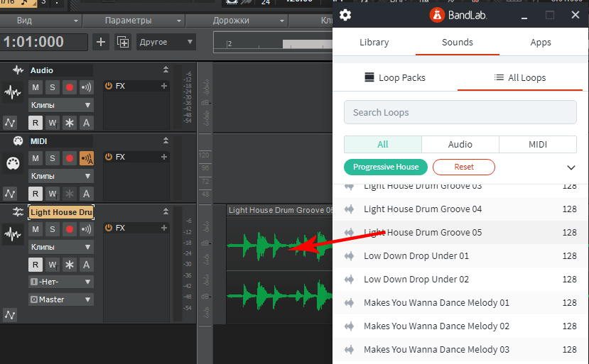
Task: Expand the loop filter chevron
Action: 571,167
